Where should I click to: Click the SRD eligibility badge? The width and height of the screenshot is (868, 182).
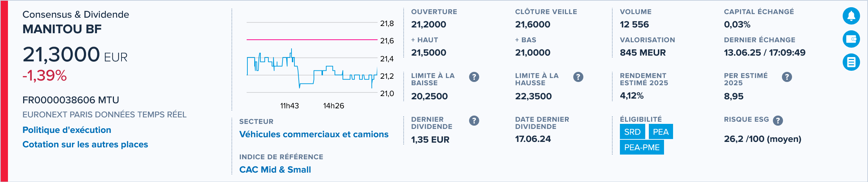pyautogui.click(x=633, y=132)
